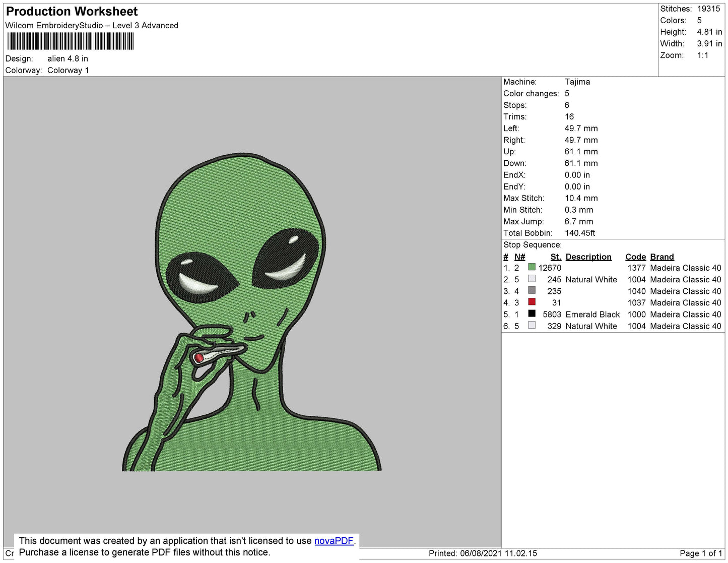Image resolution: width=728 pixels, height=563 pixels.
Task: Click the Trims value '16'
Action: point(569,117)
